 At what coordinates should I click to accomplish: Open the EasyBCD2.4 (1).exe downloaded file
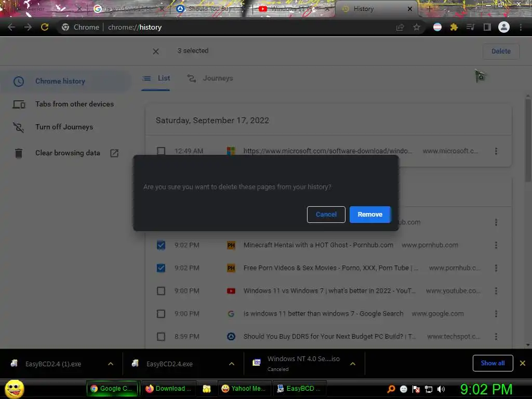54,364
